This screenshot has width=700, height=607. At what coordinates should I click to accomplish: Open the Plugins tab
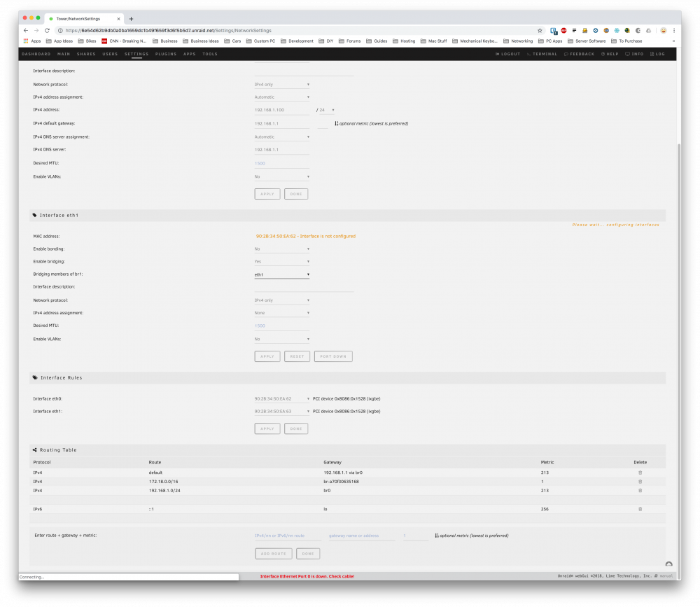pos(166,54)
